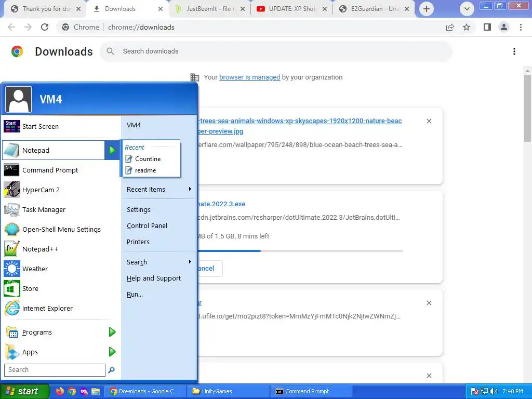Bookmark this page with the star icon
532x399 pixels.
467,27
